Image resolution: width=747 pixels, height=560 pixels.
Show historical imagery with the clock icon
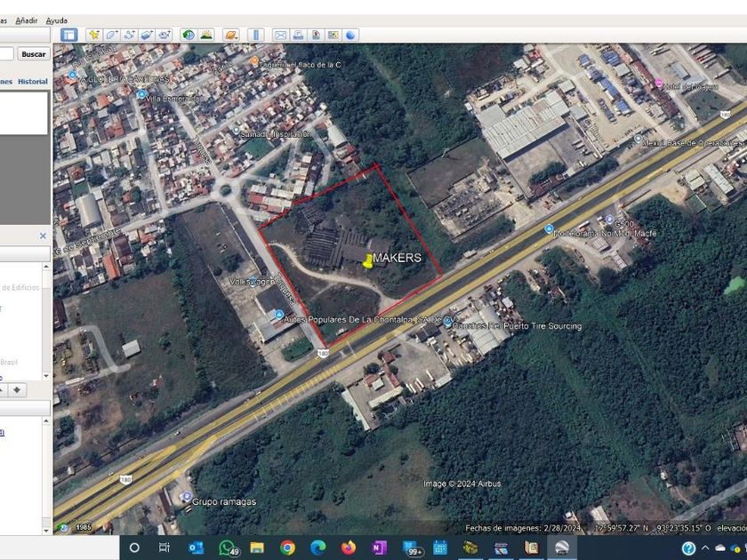(x=189, y=35)
